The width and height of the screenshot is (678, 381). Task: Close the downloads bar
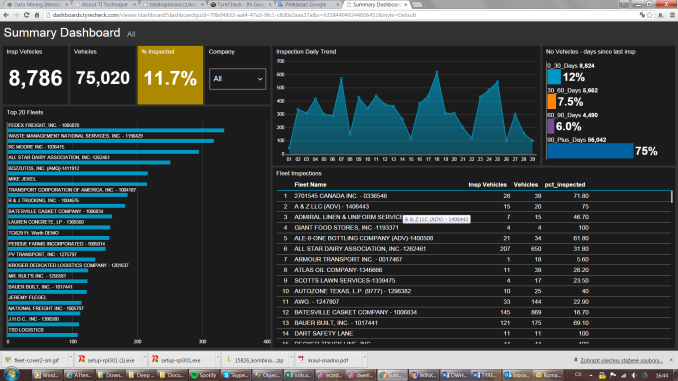[x=671, y=360]
